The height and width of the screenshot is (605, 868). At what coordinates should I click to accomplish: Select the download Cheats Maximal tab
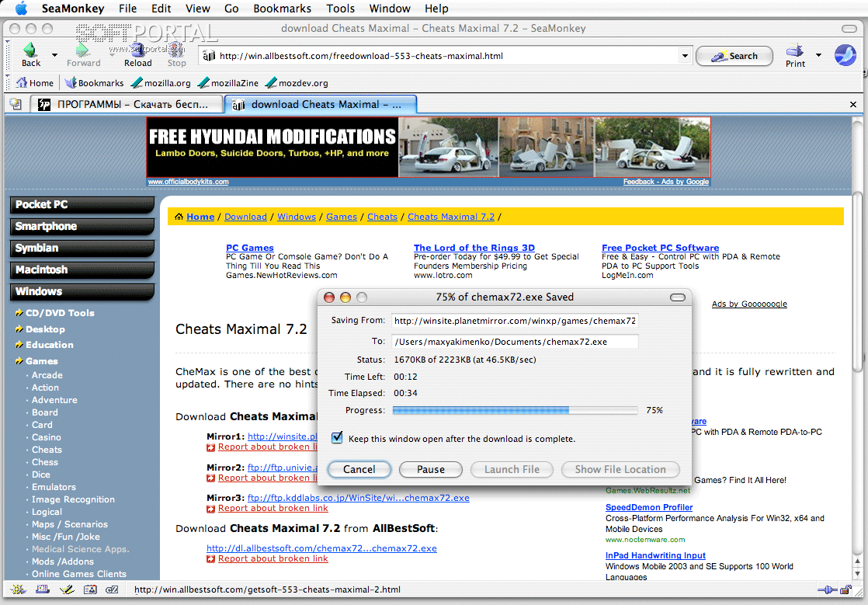[321, 104]
